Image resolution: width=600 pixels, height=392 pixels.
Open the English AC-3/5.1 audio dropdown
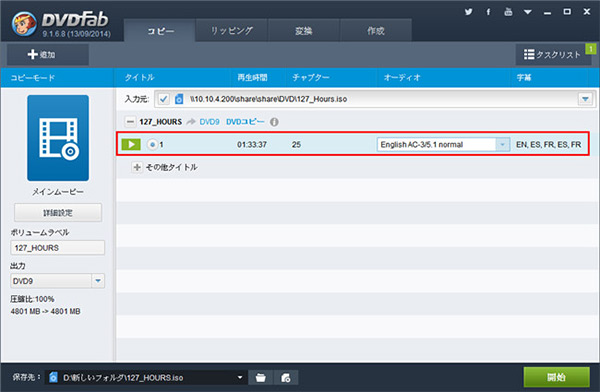(x=443, y=145)
